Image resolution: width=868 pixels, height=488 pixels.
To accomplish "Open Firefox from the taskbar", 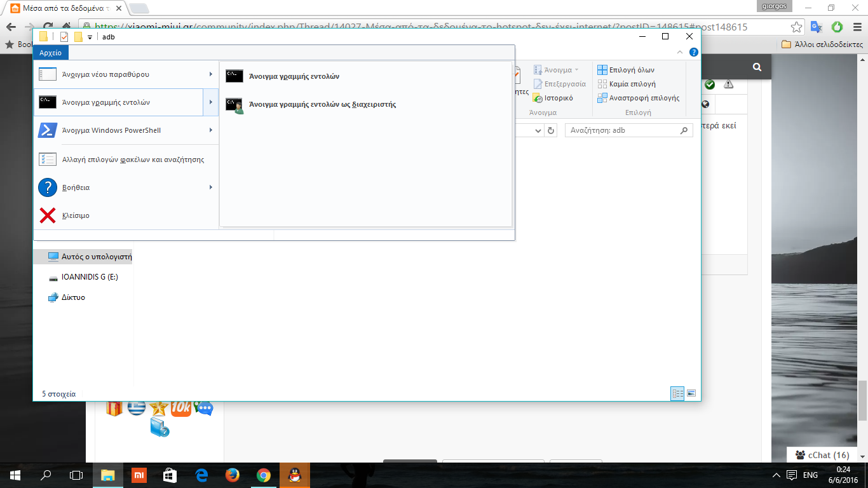I will tap(232, 475).
